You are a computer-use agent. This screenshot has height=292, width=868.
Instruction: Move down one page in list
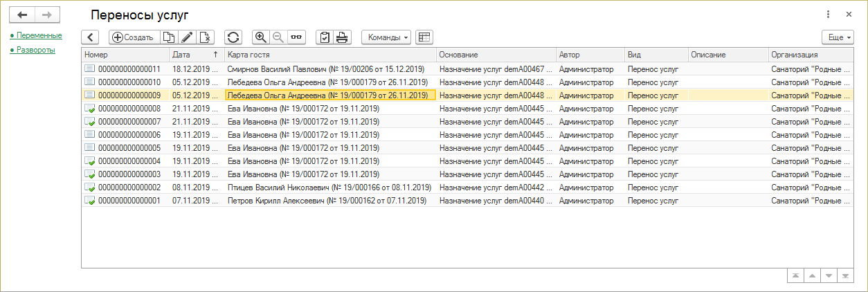(x=829, y=275)
